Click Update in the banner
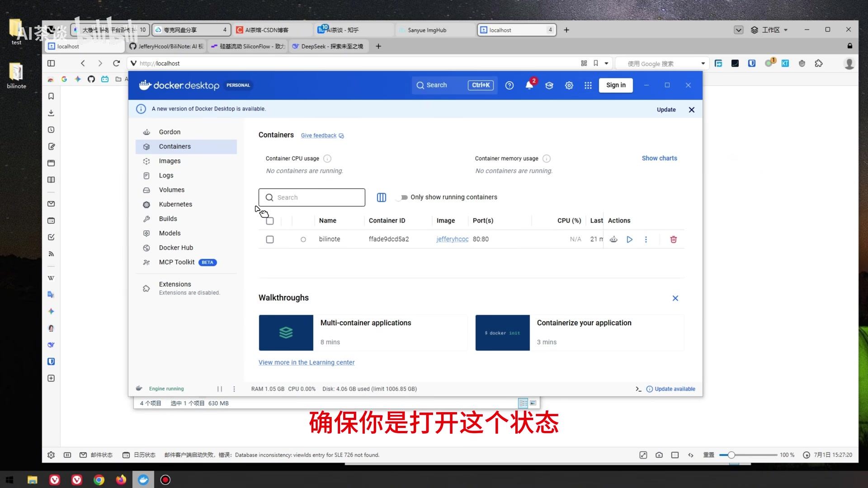 666,110
